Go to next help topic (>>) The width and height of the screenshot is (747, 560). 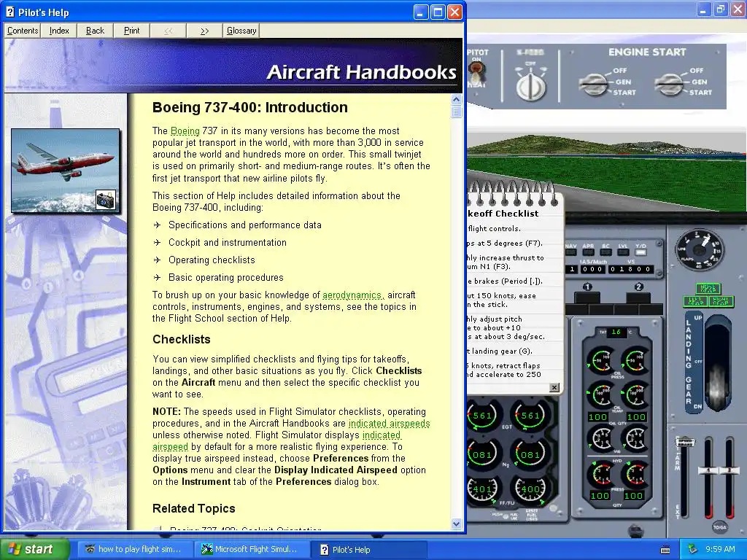[204, 31]
